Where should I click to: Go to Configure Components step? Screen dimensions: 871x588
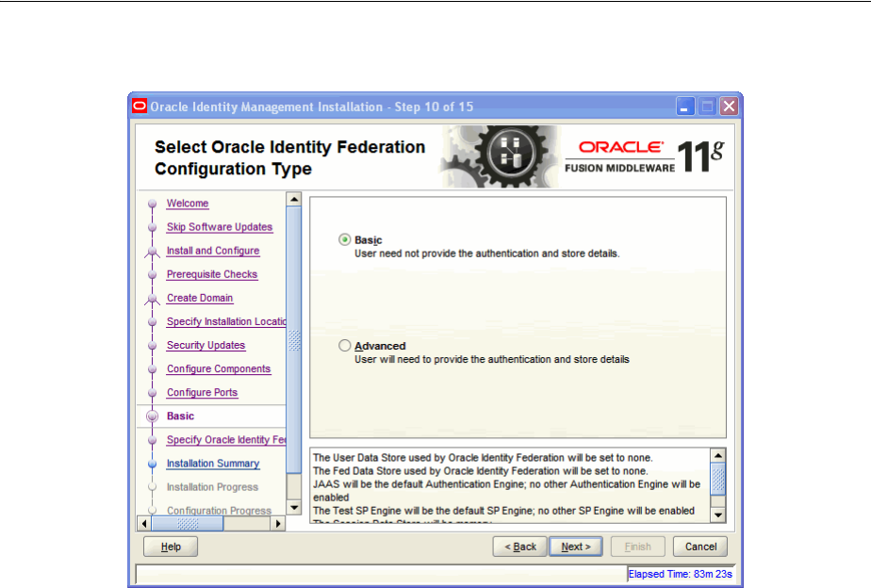[219, 368]
